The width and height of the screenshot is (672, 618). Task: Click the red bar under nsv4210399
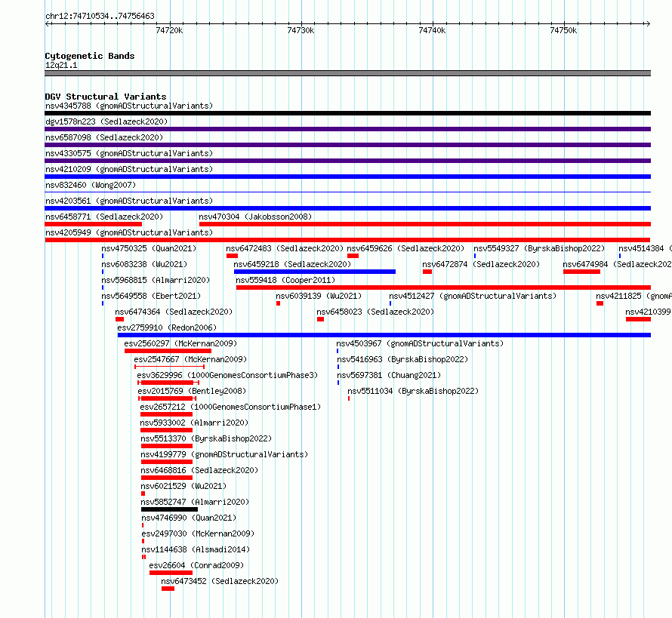coord(638,319)
